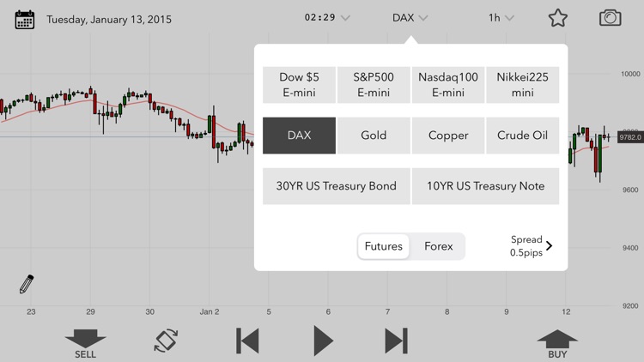Tap the BUY up-arrow button
The height and width of the screenshot is (362, 644).
coord(557,344)
